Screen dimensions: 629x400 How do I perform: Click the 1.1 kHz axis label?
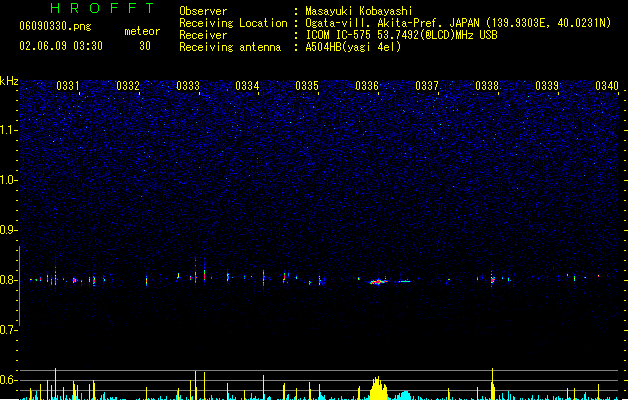[x=8, y=130]
